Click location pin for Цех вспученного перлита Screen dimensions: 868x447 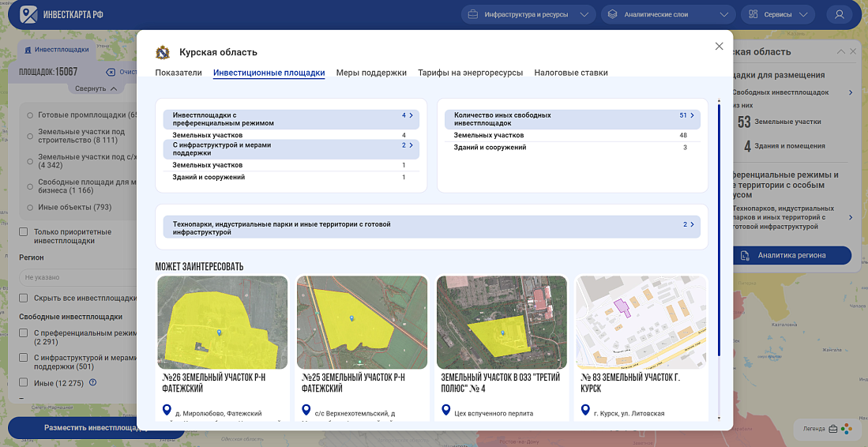[445, 410]
